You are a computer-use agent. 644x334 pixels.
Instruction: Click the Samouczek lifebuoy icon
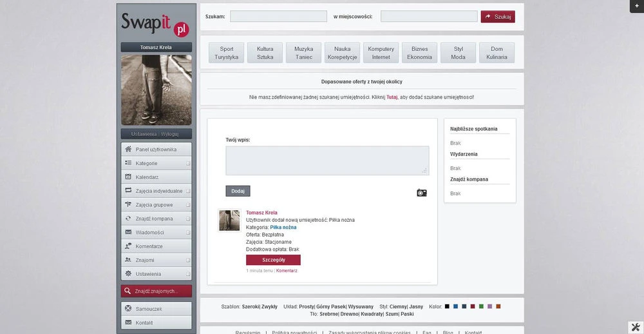[128, 308]
